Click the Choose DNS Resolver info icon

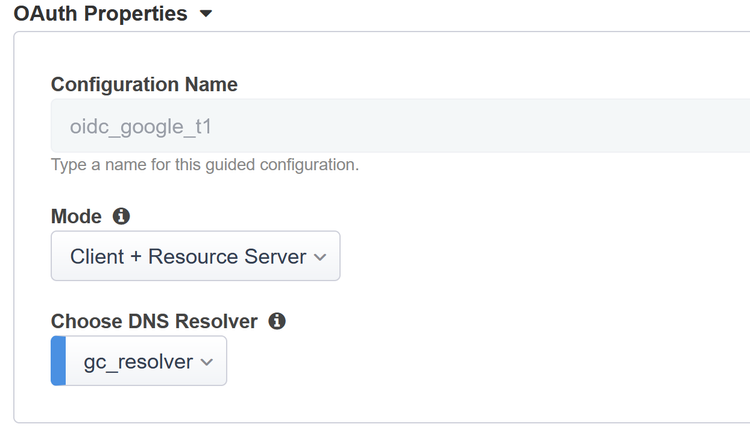(277, 321)
